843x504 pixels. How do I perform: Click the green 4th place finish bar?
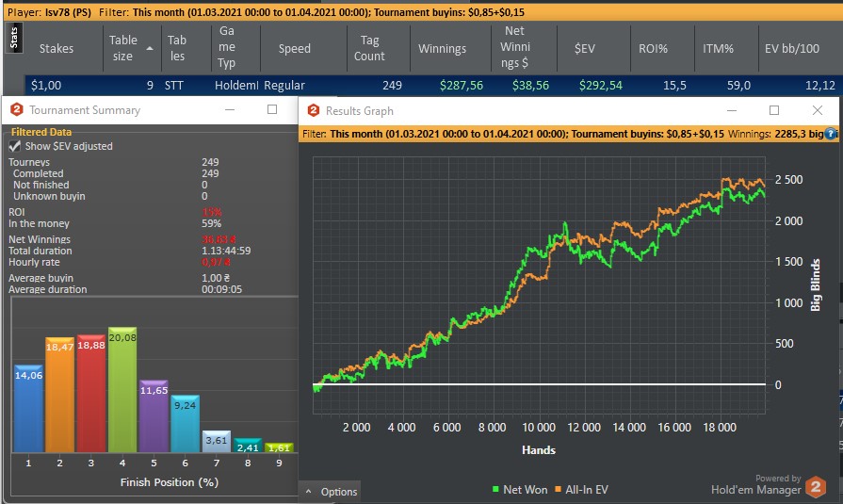[122, 389]
